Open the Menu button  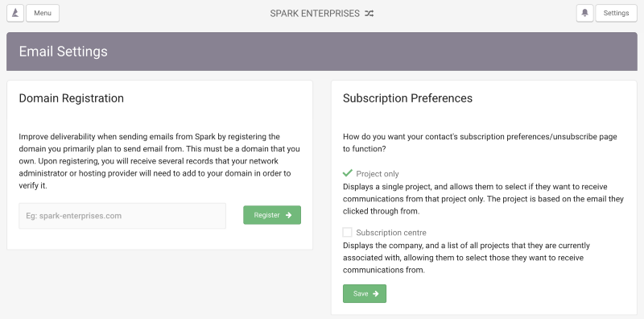tap(43, 13)
